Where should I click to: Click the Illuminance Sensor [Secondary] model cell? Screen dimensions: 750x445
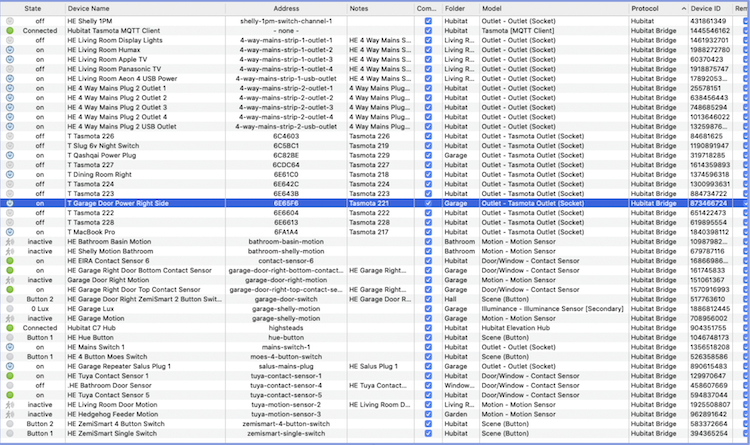click(552, 309)
